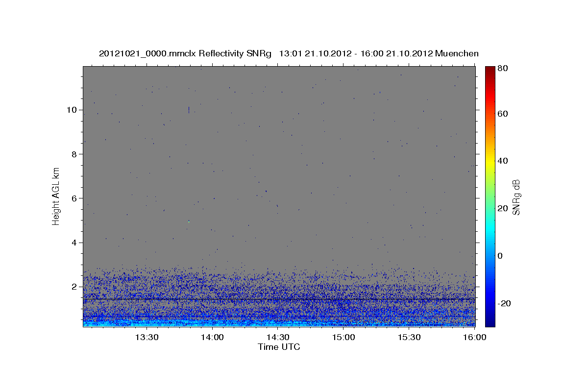The image size is (588, 392).
Task: Click the colorbar value 40
Action: point(503,161)
